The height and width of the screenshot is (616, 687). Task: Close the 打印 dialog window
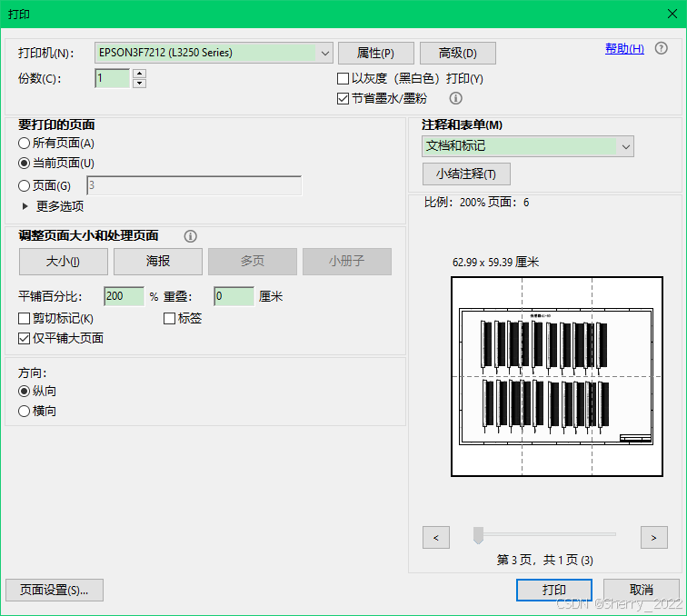pyautogui.click(x=672, y=14)
